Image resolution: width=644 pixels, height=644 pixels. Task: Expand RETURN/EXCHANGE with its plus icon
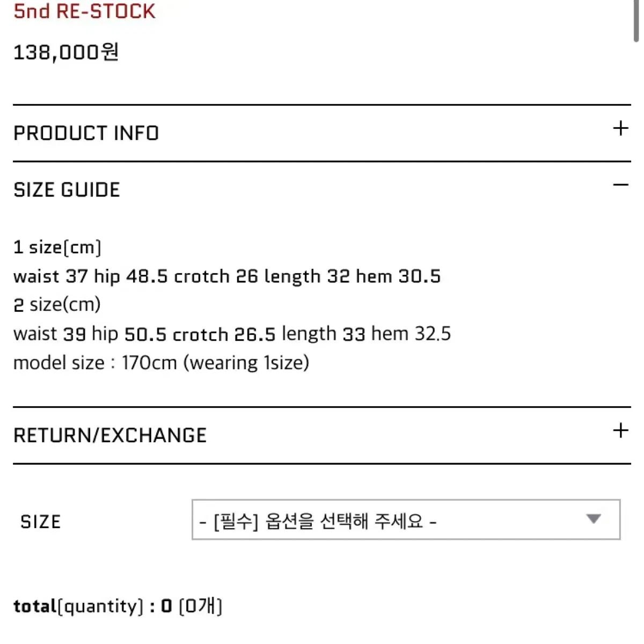coord(620,430)
